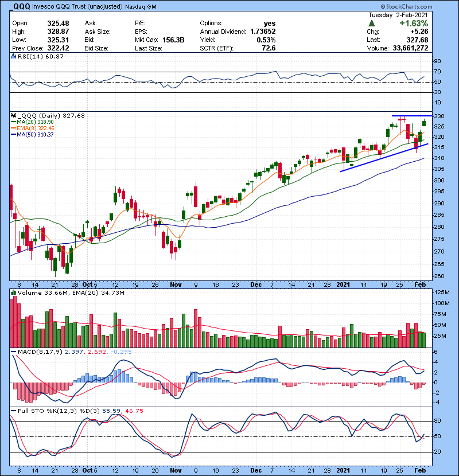This screenshot has width=459, height=476.
Task: Click the candlestick icon beside _QQQ (Daily)
Action: pyautogui.click(x=13, y=115)
